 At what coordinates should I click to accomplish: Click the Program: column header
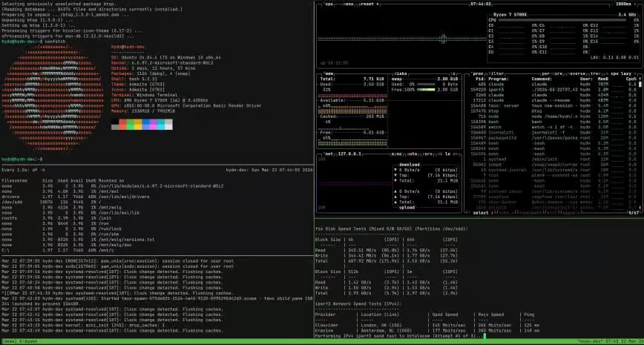[x=499, y=79]
